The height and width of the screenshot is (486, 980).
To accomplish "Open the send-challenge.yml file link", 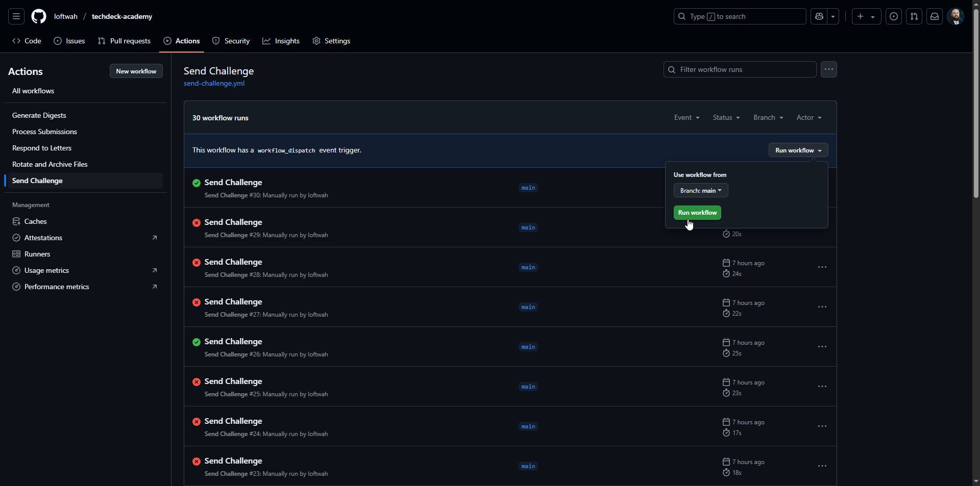I will pos(214,84).
